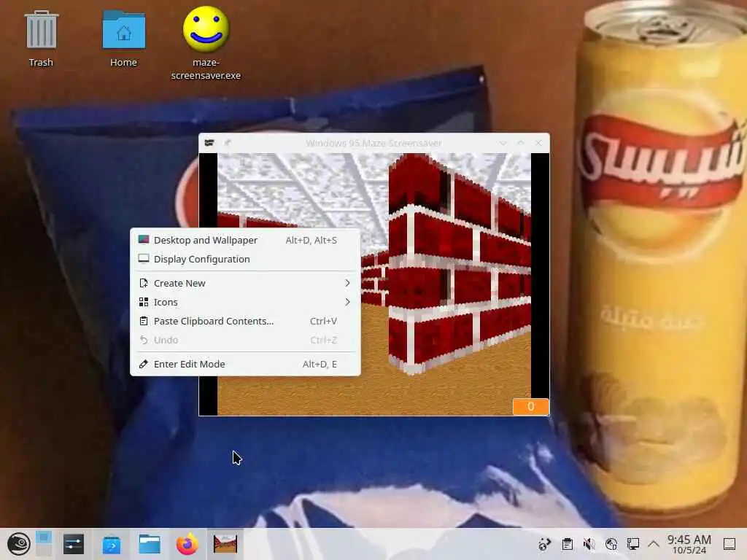Expand hidden system tray icons arrow
This screenshot has width=747, height=560.
(654, 544)
